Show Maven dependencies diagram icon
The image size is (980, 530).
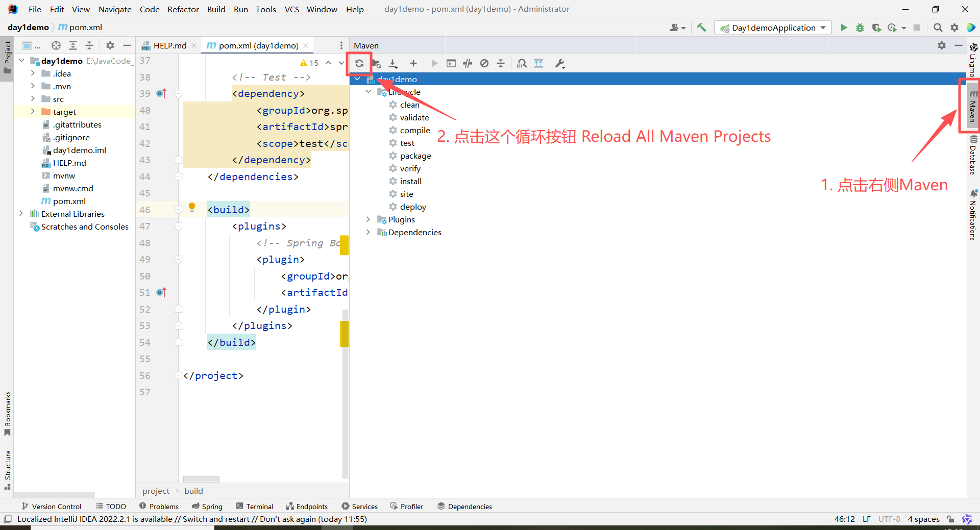click(522, 63)
